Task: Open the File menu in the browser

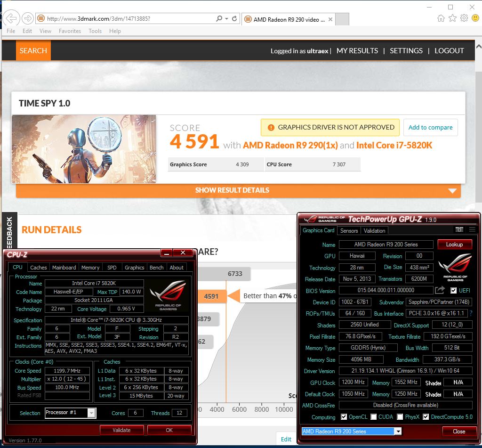Action: click(11, 31)
